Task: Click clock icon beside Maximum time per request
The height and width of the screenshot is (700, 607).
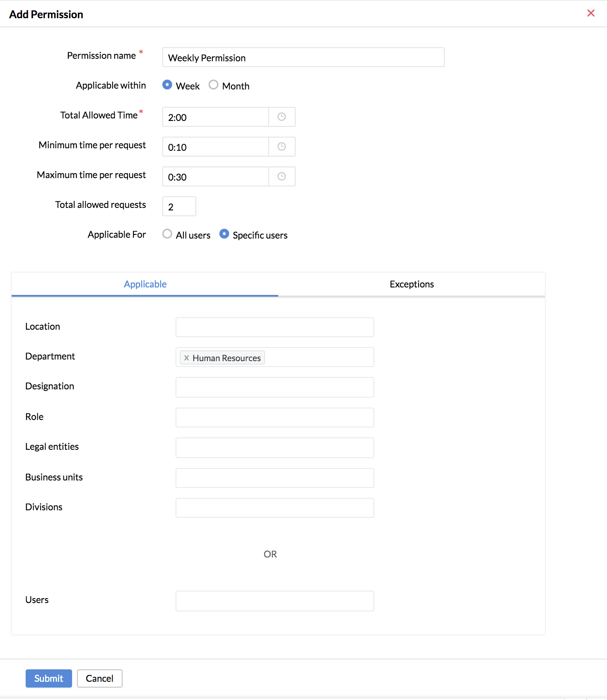Action: click(x=282, y=176)
